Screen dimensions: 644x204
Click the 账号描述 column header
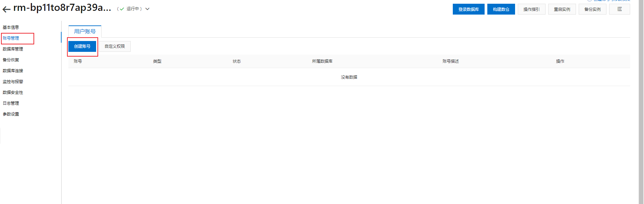point(451,61)
